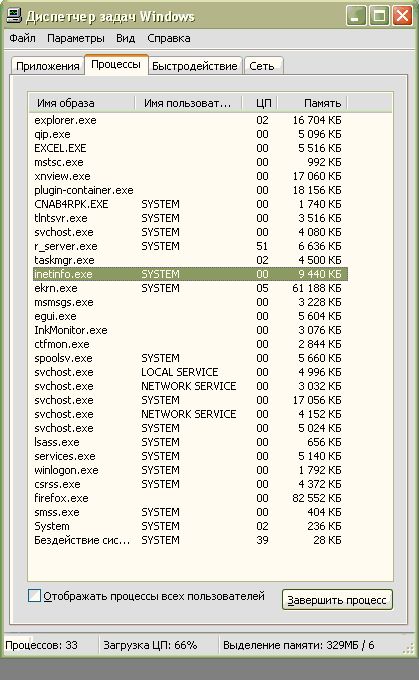Open the Справка menu
419x680 pixels.
click(x=169, y=38)
